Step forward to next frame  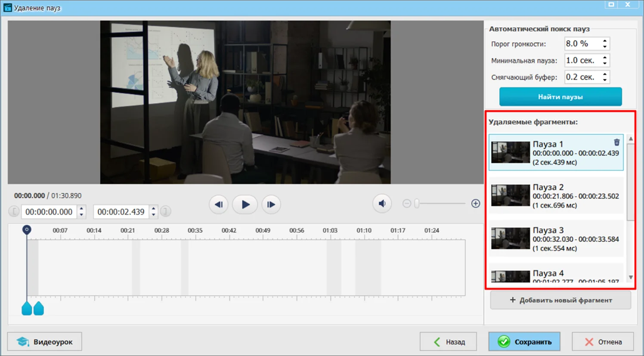click(x=271, y=204)
